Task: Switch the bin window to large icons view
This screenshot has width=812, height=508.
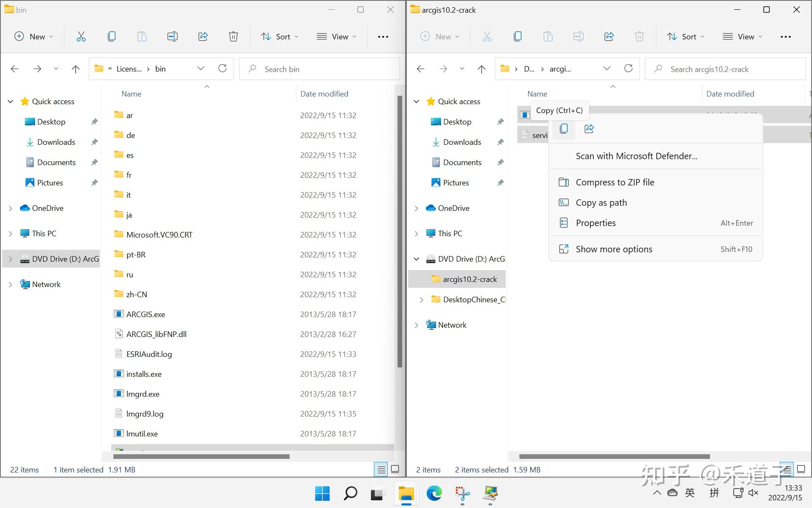Action: 395,469
